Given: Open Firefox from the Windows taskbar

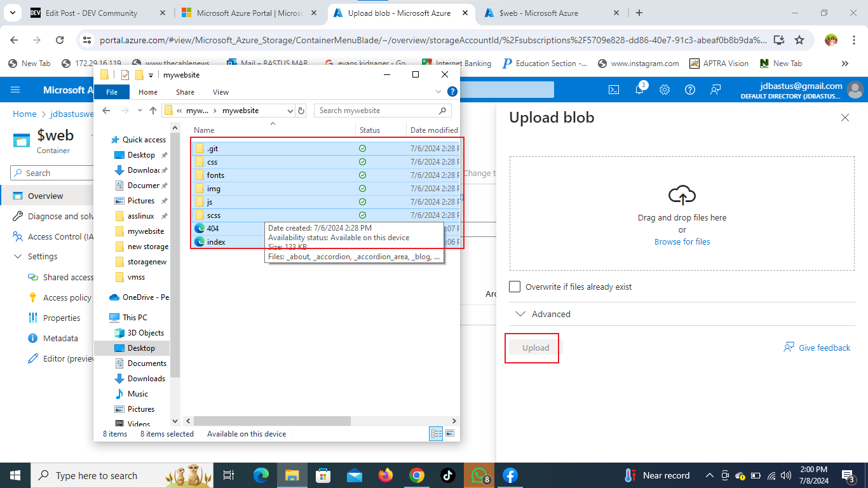Looking at the screenshot, I should (385, 475).
